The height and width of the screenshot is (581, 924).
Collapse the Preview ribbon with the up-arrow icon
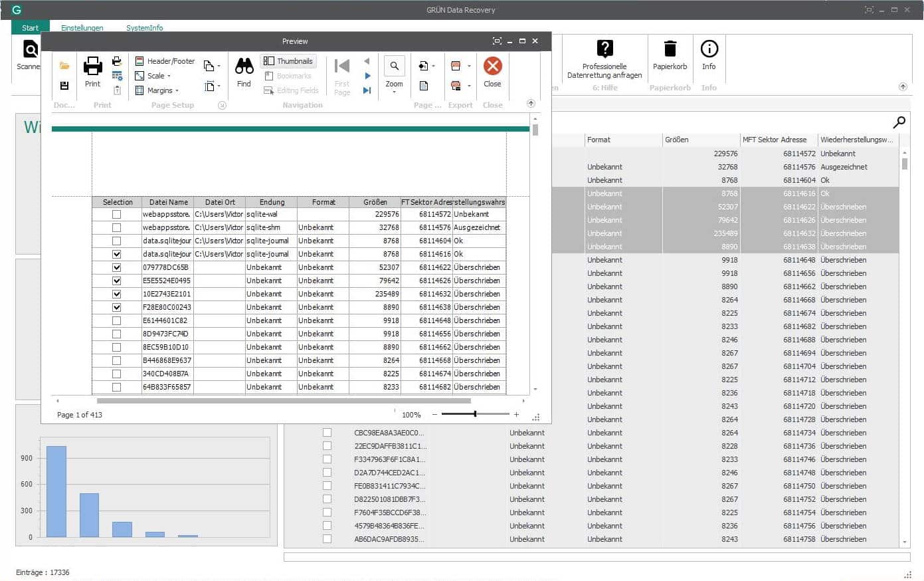[531, 104]
